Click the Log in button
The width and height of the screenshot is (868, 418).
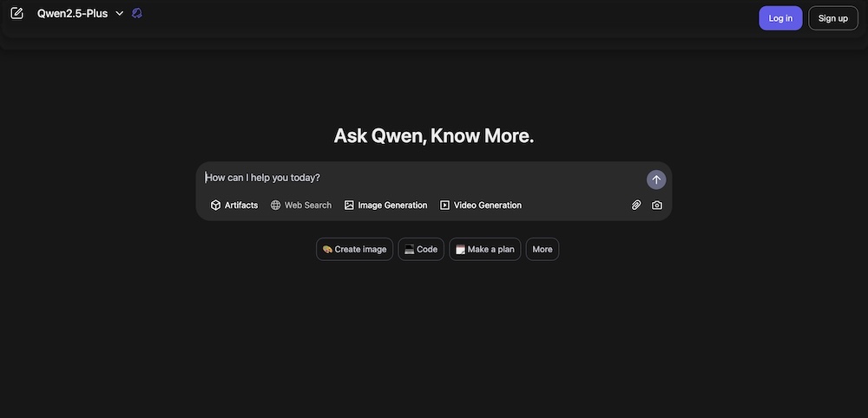pos(780,18)
